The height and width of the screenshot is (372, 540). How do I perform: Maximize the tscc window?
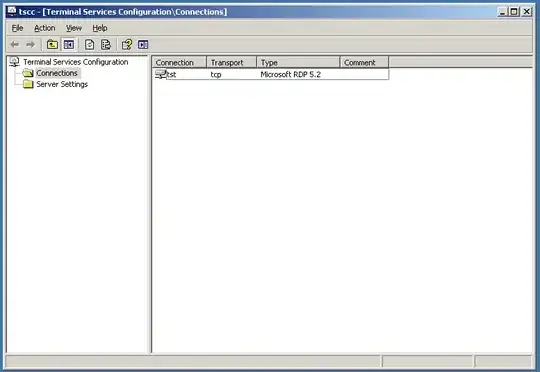pyautogui.click(x=514, y=12)
